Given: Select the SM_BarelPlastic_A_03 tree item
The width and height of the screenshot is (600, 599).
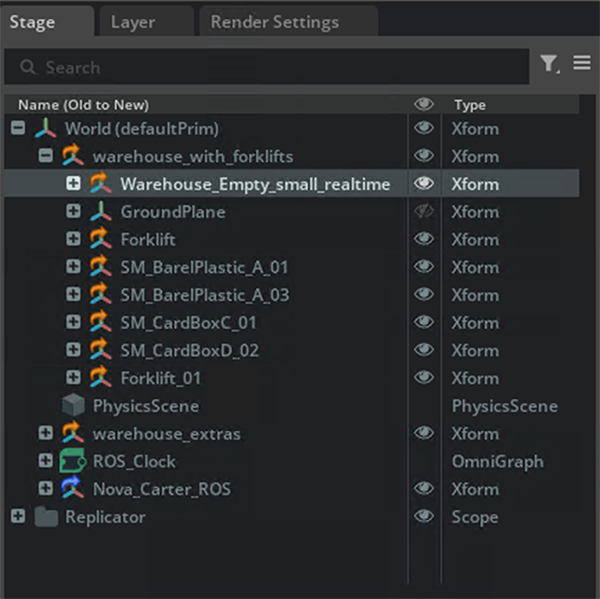Looking at the screenshot, I should point(204,295).
